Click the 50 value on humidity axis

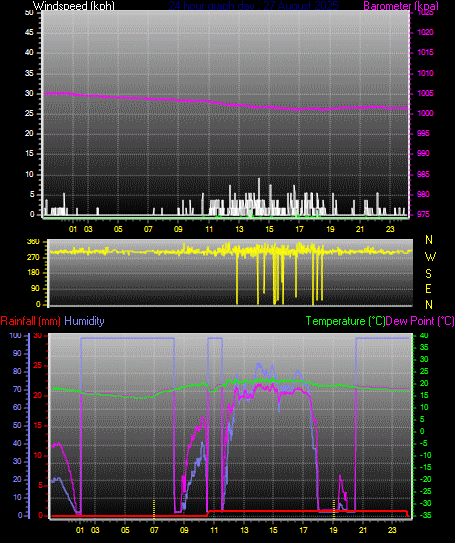point(17,426)
